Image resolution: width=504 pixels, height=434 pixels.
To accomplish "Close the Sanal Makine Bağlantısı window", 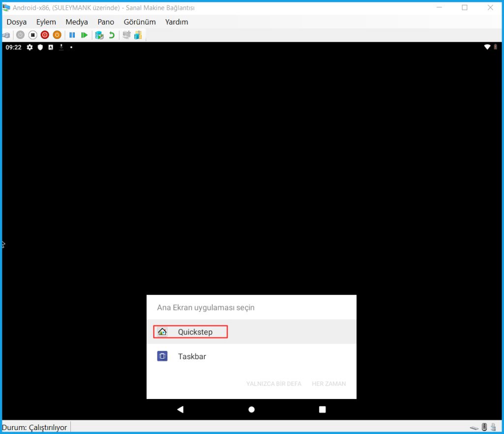I will (x=490, y=7).
